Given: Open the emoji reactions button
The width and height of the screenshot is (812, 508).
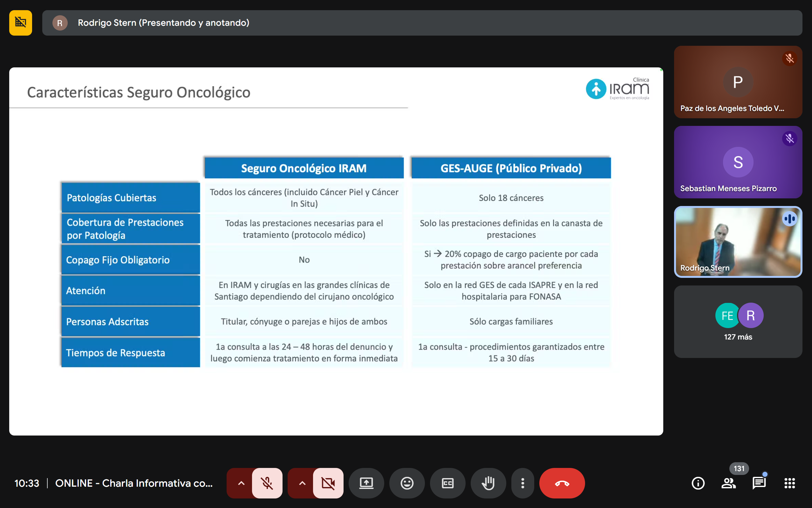Looking at the screenshot, I should pyautogui.click(x=407, y=483).
